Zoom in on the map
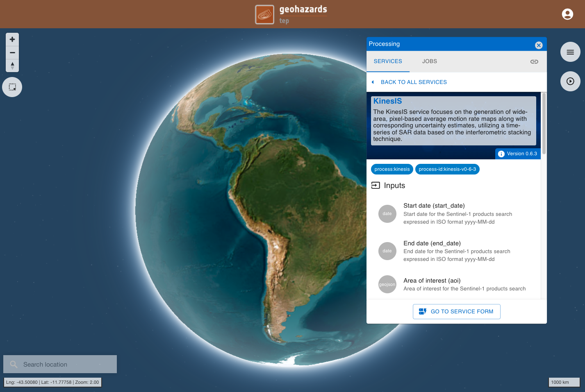 coord(12,39)
